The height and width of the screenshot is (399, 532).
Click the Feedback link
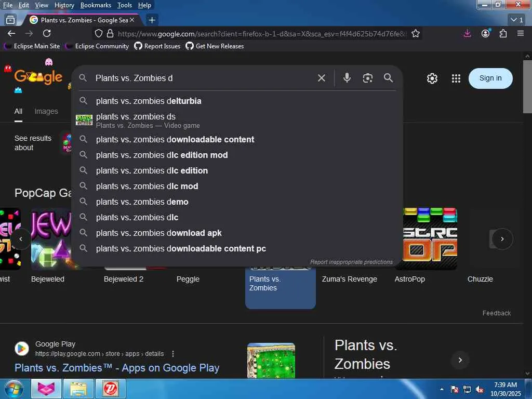pyautogui.click(x=496, y=313)
